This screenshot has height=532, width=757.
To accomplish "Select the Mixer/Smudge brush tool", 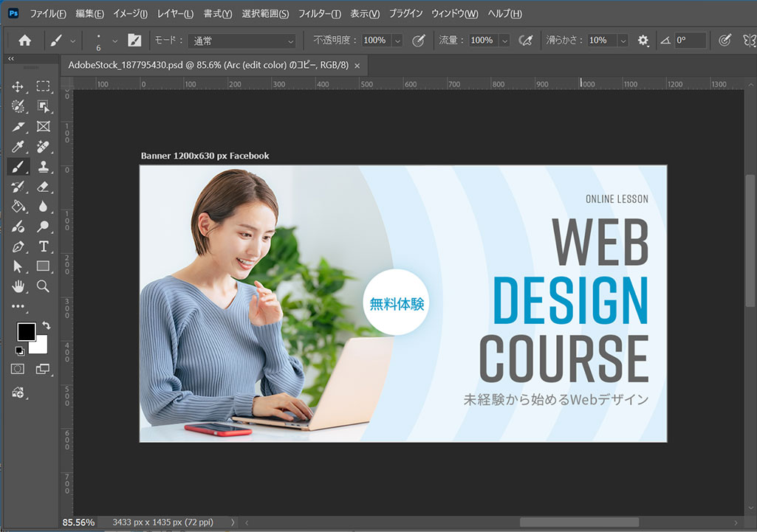I will tap(18, 227).
